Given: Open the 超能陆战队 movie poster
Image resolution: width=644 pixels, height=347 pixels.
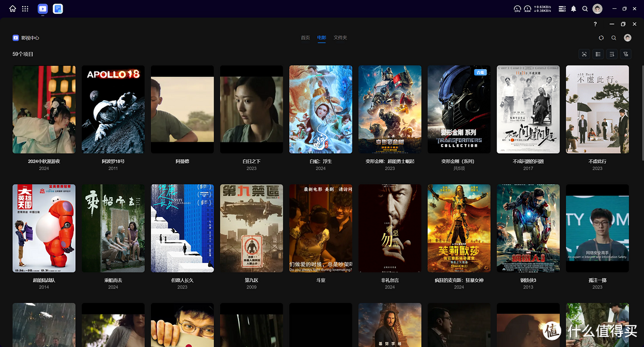Looking at the screenshot, I should [44, 228].
